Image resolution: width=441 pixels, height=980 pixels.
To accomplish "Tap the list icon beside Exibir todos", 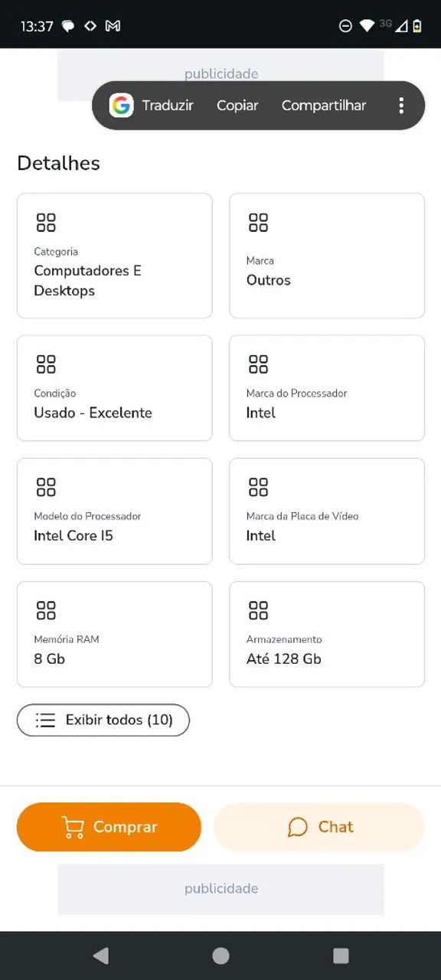I will click(45, 720).
